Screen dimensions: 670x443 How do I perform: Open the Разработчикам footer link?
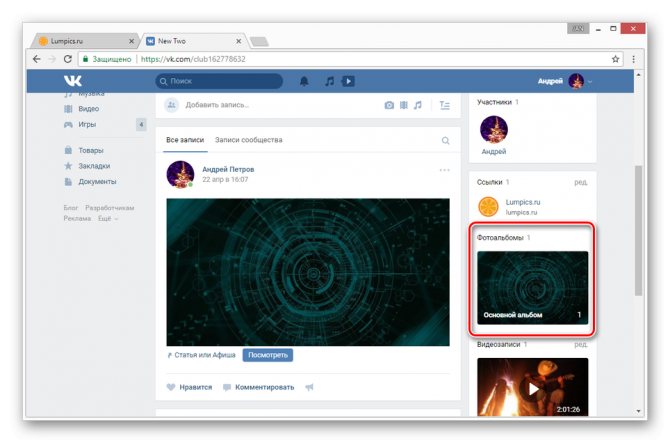coord(109,208)
